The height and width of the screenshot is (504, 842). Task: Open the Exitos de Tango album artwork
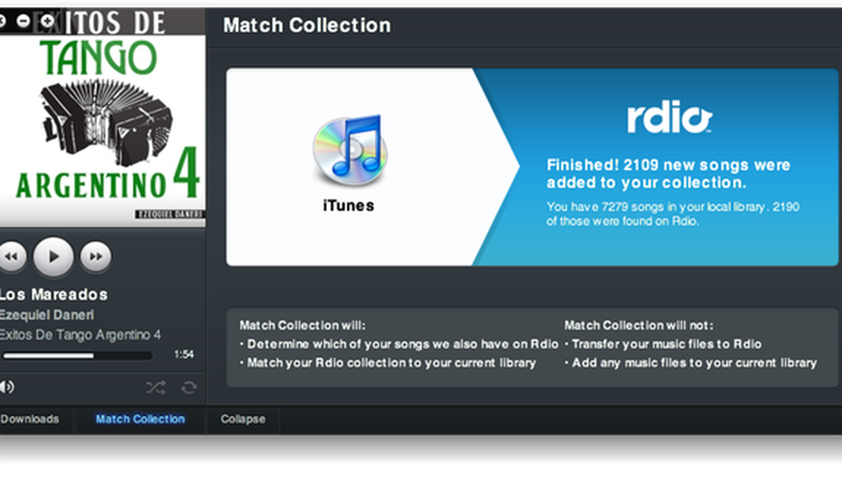click(102, 117)
